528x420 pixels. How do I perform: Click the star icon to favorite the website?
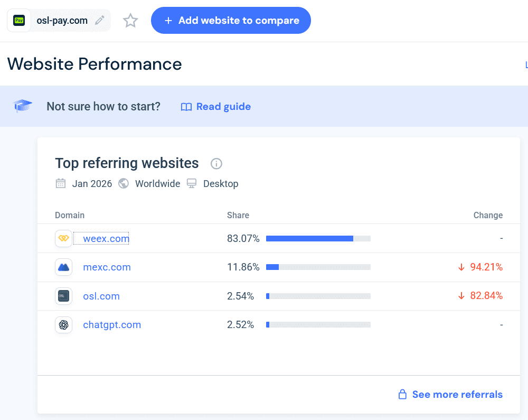(x=130, y=20)
